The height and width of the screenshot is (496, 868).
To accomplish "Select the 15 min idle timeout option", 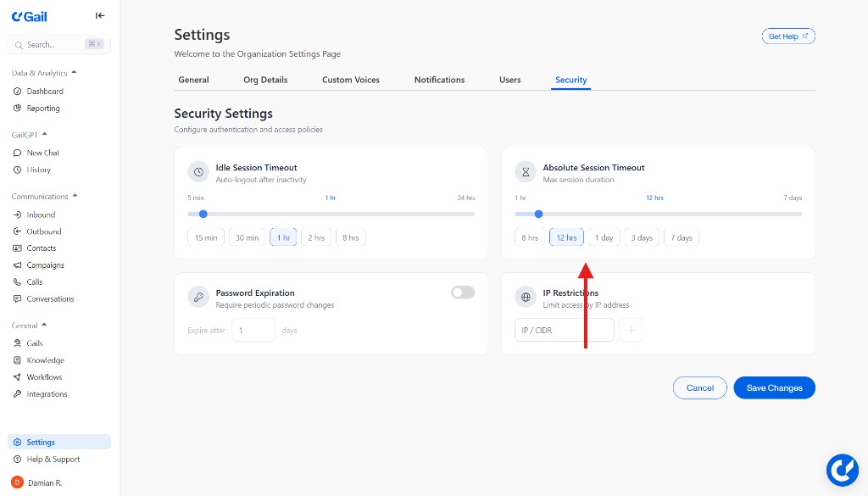I will [206, 238].
